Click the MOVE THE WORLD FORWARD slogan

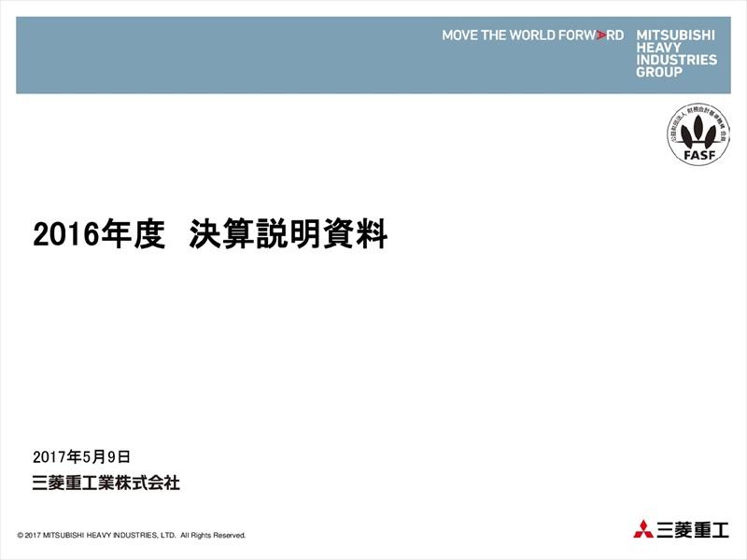532,35
